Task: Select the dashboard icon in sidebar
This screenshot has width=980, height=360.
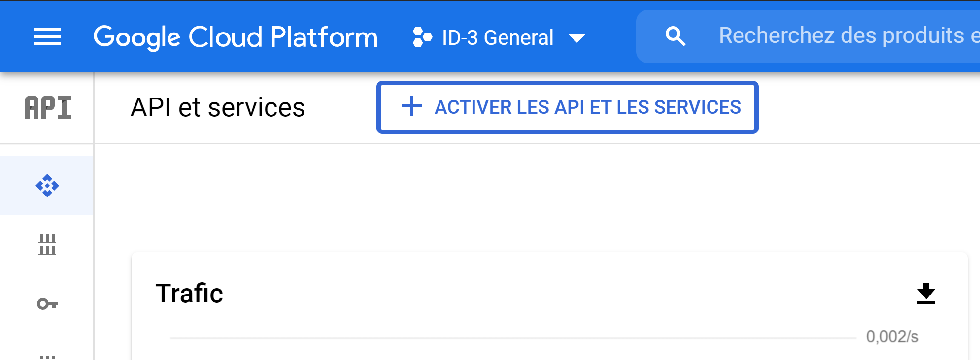Action: (x=47, y=186)
